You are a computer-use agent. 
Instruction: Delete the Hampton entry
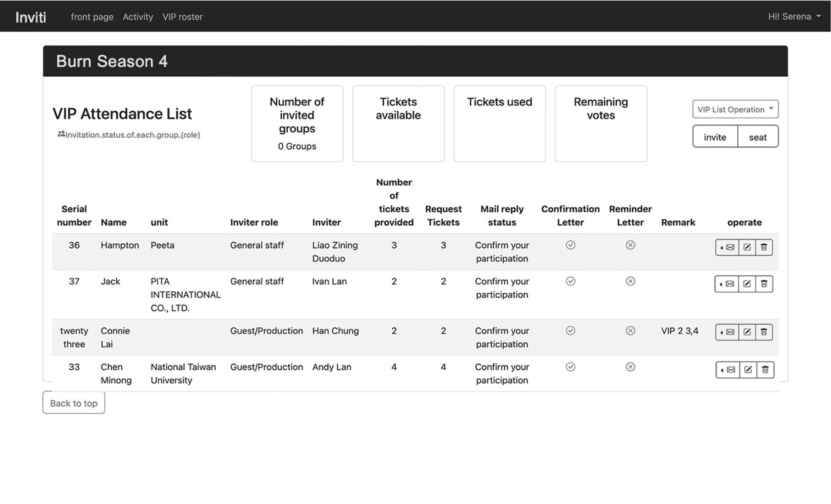coord(764,248)
